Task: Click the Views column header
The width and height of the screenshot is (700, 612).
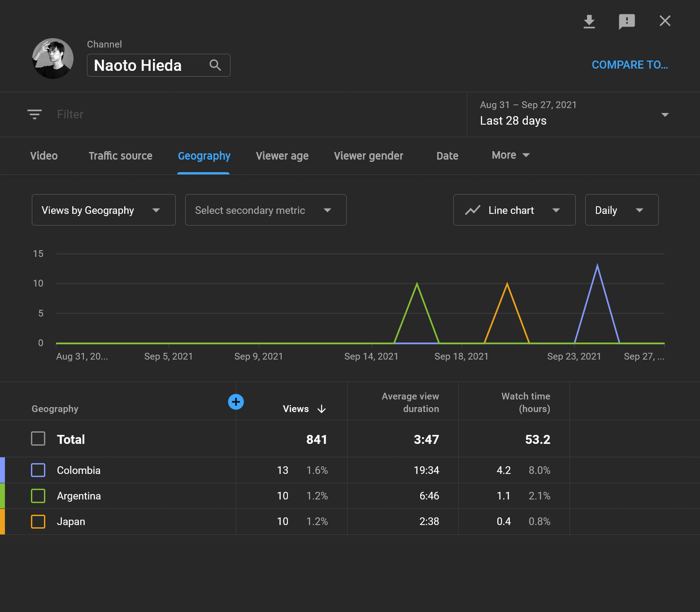Action: 296,409
